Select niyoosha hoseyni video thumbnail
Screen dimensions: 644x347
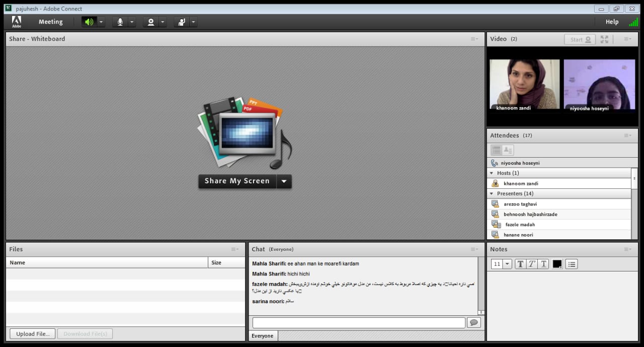click(x=599, y=84)
